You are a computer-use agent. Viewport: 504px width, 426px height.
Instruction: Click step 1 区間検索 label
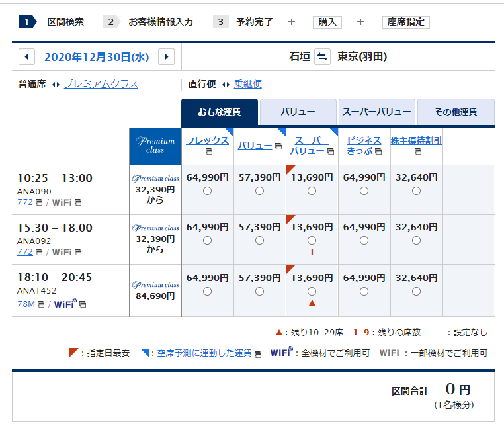point(65,22)
